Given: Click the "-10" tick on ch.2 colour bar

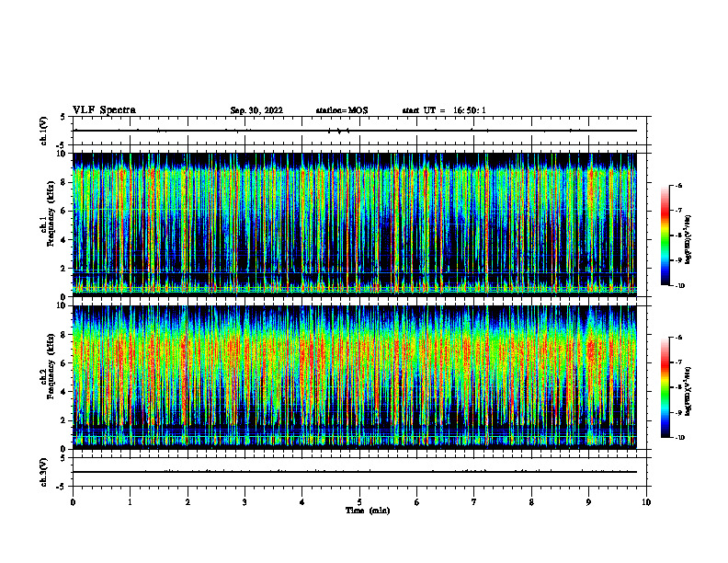Looking at the screenshot, I should tap(679, 438).
